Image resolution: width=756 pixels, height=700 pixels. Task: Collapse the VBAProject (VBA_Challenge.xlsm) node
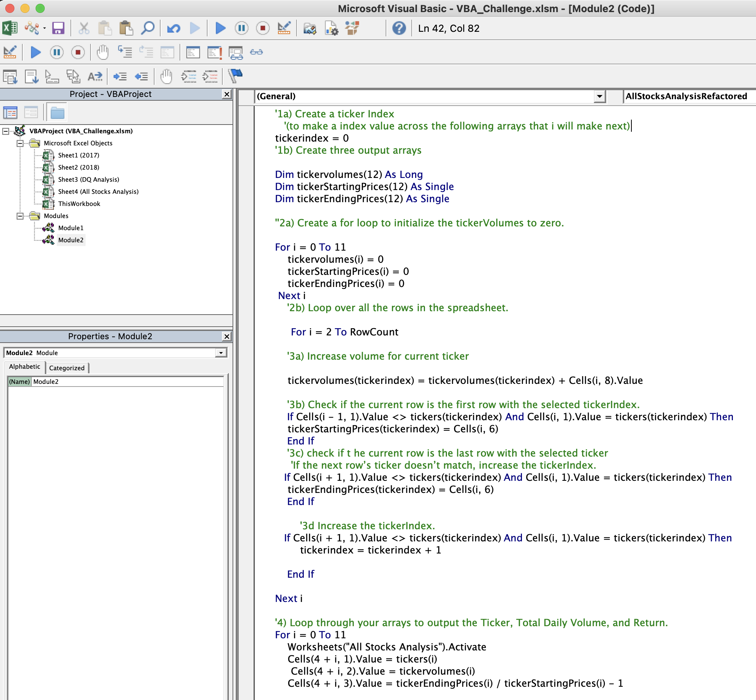(x=6, y=131)
